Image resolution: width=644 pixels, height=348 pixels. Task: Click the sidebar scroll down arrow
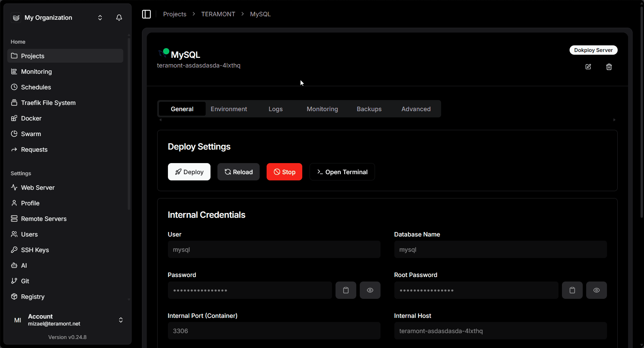129,300
